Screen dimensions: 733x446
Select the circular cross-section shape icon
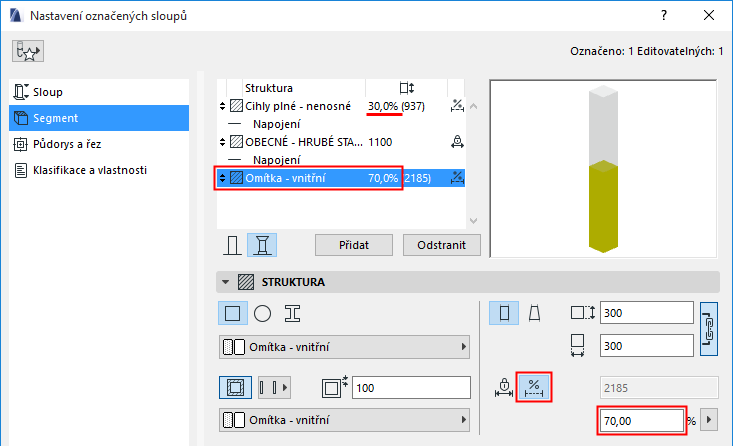click(x=262, y=313)
